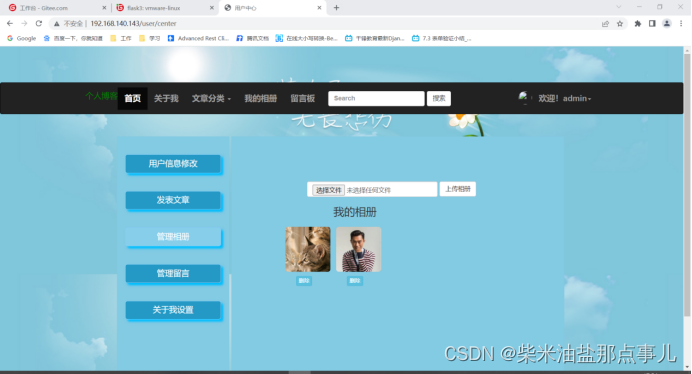The height and width of the screenshot is (374, 692).
Task: Click the browser forward arrow
Action: (x=24, y=23)
